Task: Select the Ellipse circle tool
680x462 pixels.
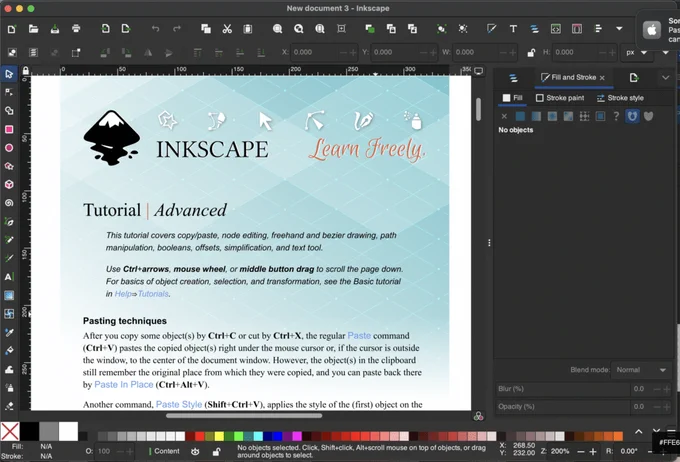Action: tap(9, 148)
